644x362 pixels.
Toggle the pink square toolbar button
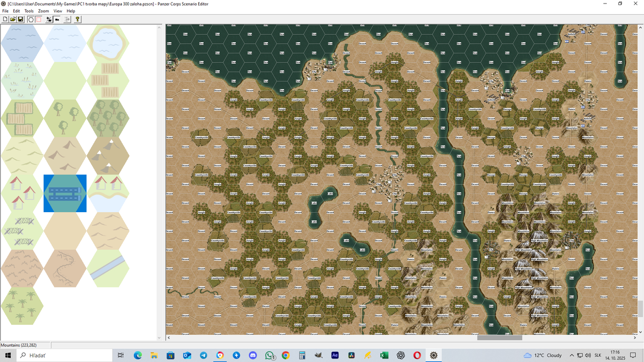pyautogui.click(x=39, y=19)
